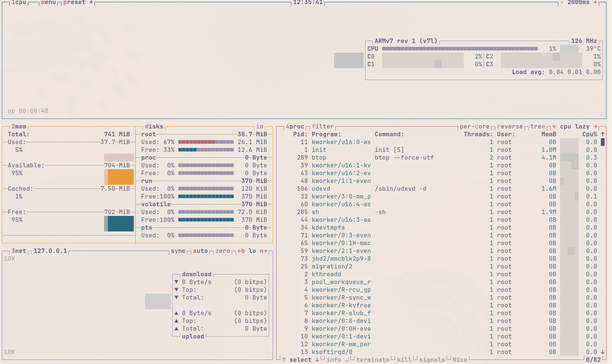Toggle the disks panel label
Image resolution: width=612 pixels, height=364 pixels.
tap(154, 127)
